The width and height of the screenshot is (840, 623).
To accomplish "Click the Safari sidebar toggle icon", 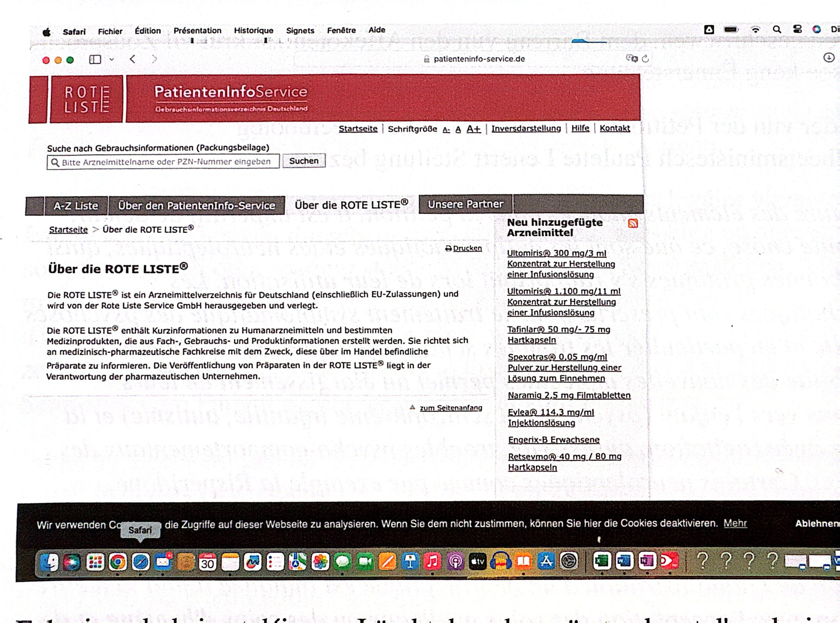I will 95,59.
